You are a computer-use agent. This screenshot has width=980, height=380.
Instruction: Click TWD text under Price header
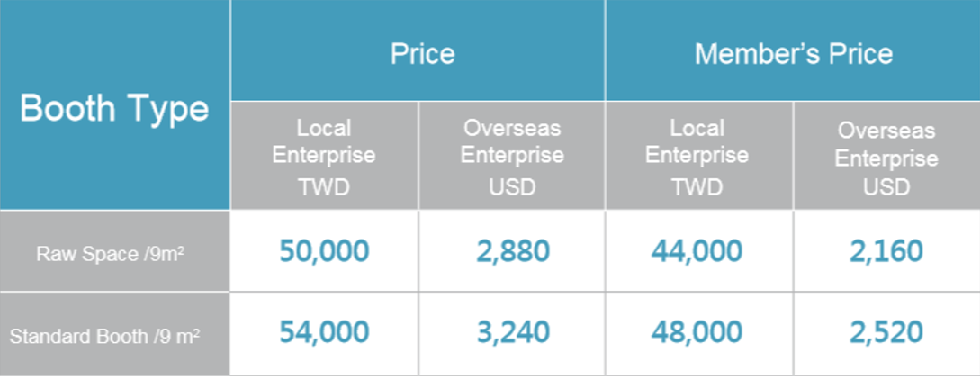click(x=324, y=187)
